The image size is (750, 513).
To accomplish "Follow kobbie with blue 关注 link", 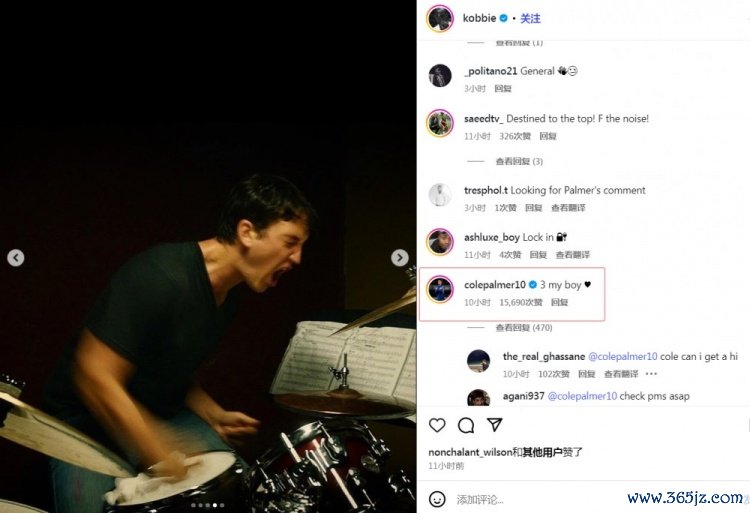I will point(530,19).
